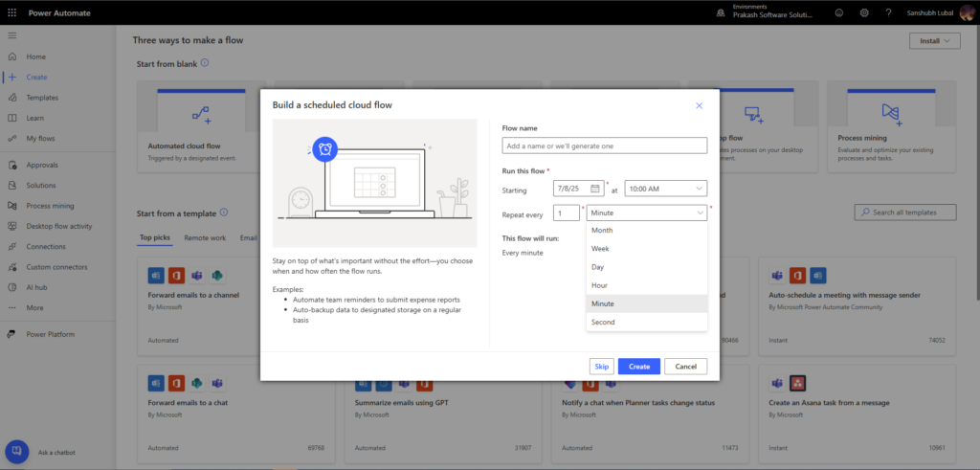Open Desktop flow activity in the sidebar
Screen dimensions: 980x470
coord(58,226)
